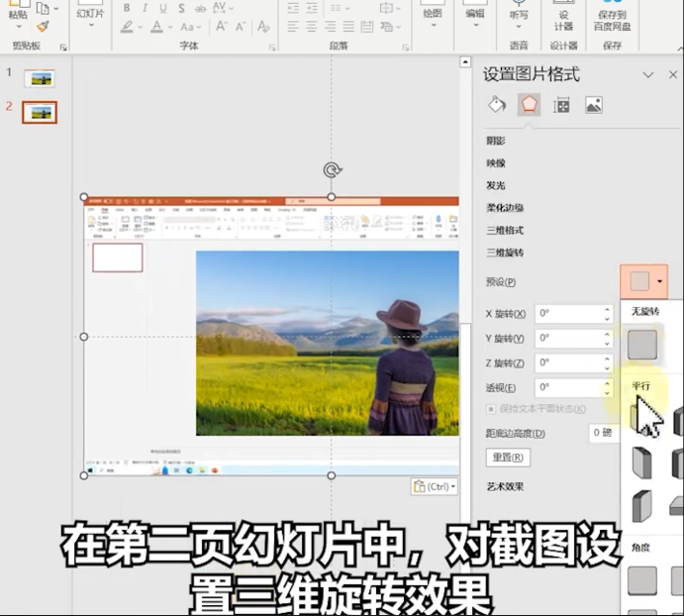This screenshot has height=616, width=684.
Task: Click the increase indent icon
Action: pos(312,8)
